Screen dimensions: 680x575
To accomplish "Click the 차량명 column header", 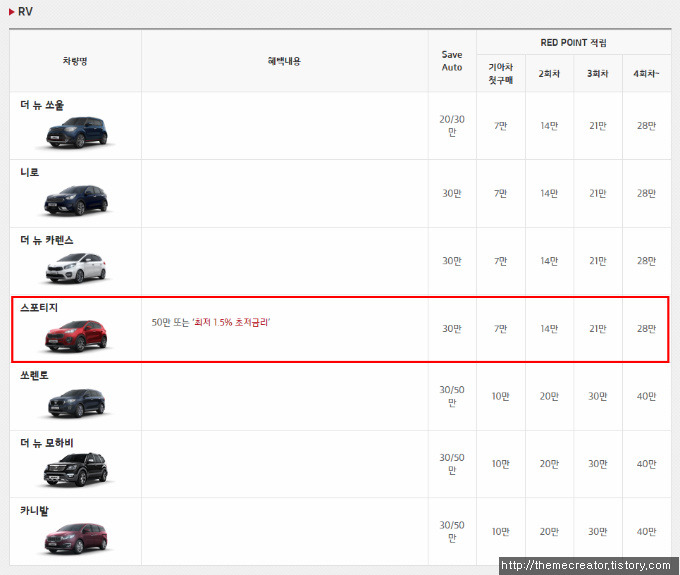I will pos(75,61).
